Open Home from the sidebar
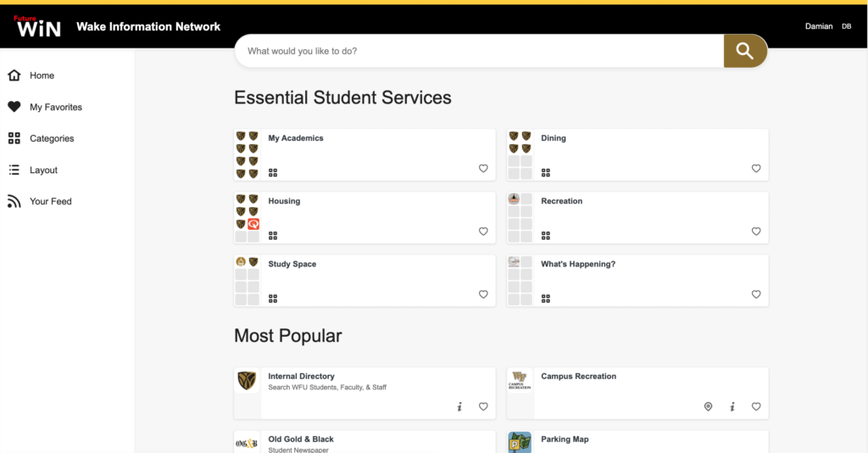 click(42, 75)
